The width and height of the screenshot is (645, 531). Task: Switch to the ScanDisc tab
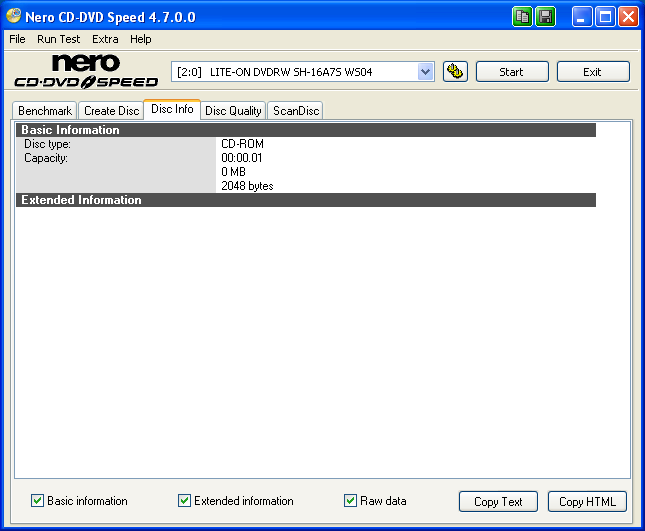(x=296, y=111)
